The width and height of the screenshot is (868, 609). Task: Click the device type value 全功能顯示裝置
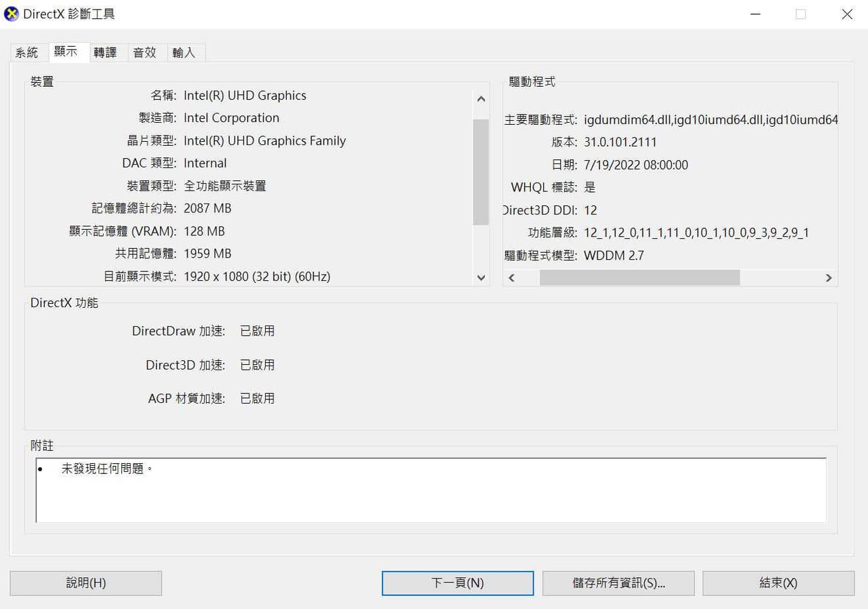click(x=225, y=186)
